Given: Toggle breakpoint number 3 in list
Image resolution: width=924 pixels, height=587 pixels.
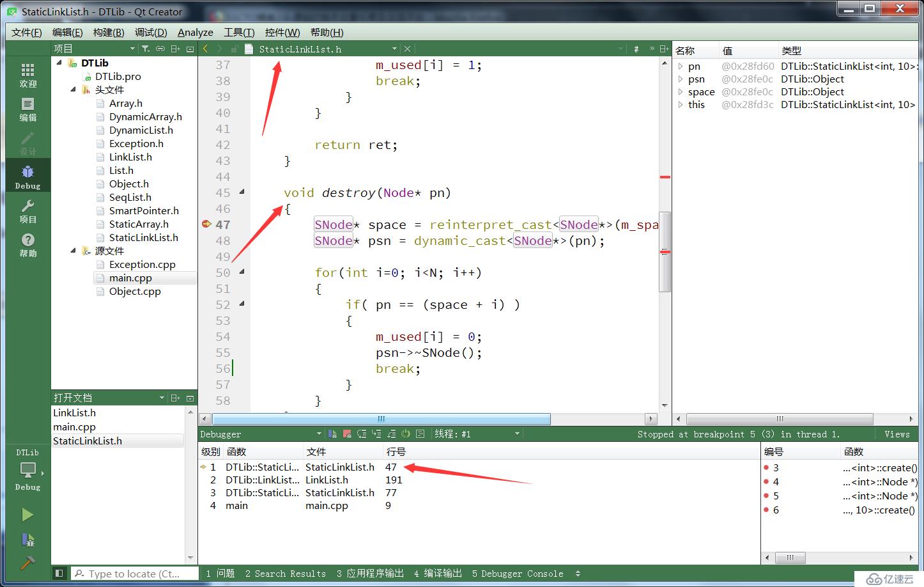Looking at the screenshot, I should pyautogui.click(x=766, y=467).
